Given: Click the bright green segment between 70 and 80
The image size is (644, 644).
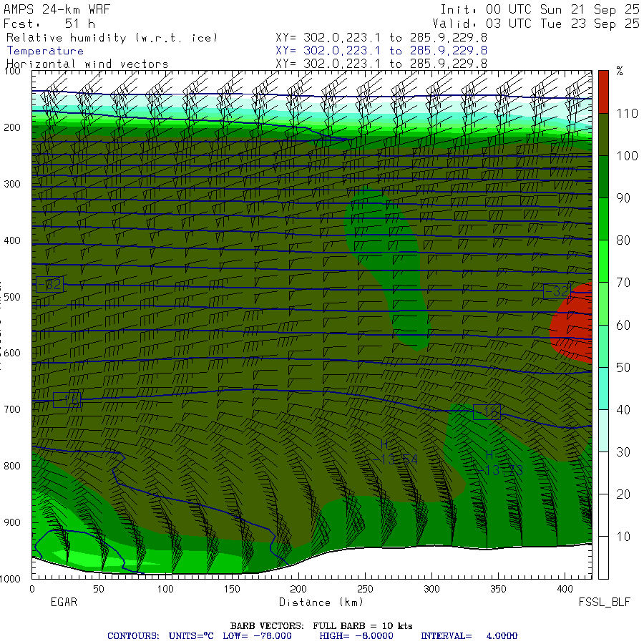Looking at the screenshot, I should click(603, 261).
